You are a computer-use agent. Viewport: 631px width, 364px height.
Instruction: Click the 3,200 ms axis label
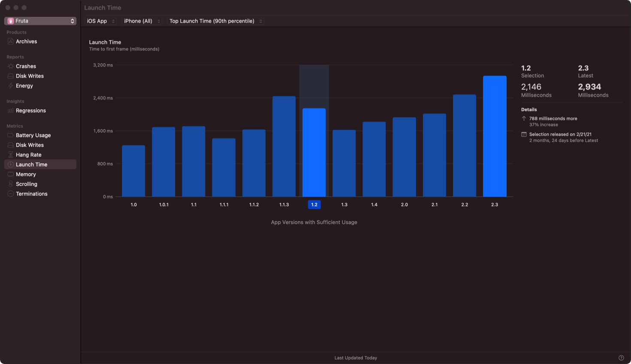[x=103, y=65]
